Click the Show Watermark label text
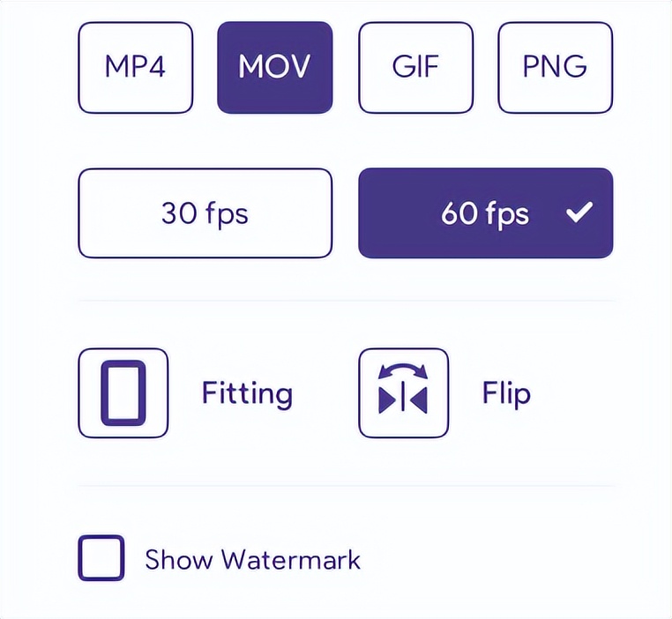This screenshot has width=672, height=619. click(x=252, y=559)
